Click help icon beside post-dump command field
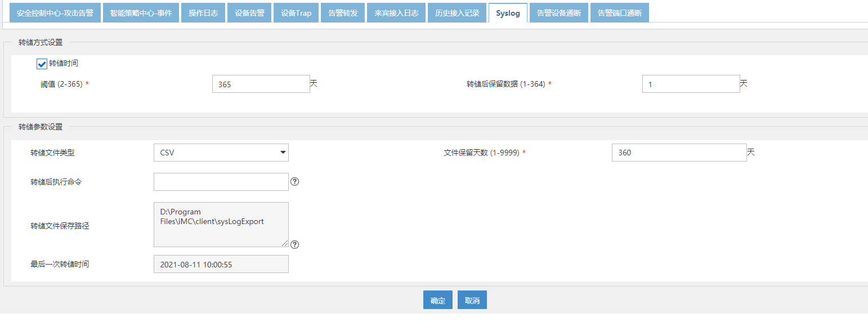Viewport: 868px width, 322px height. [x=294, y=182]
